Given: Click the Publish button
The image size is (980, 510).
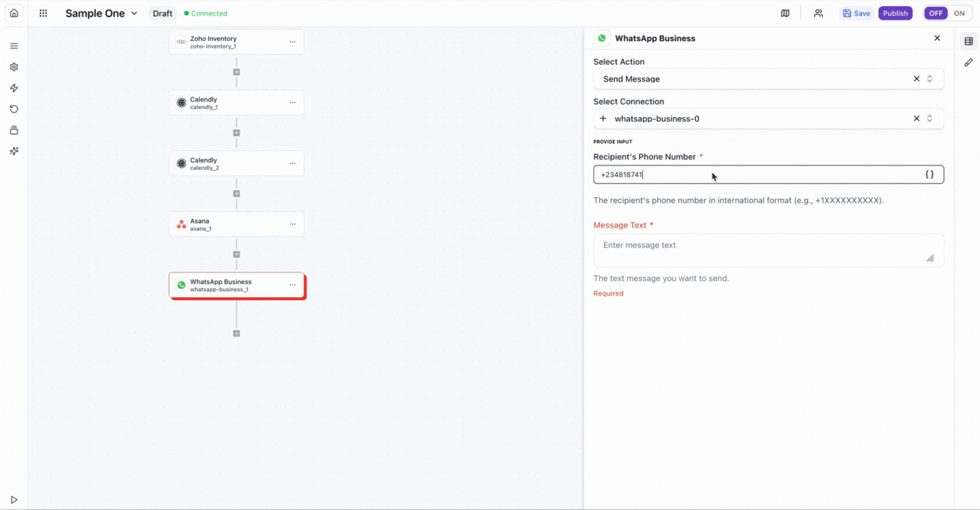Looking at the screenshot, I should click(895, 13).
